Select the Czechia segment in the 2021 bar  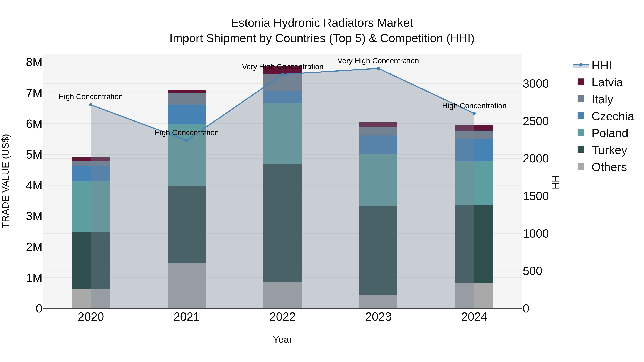187,115
